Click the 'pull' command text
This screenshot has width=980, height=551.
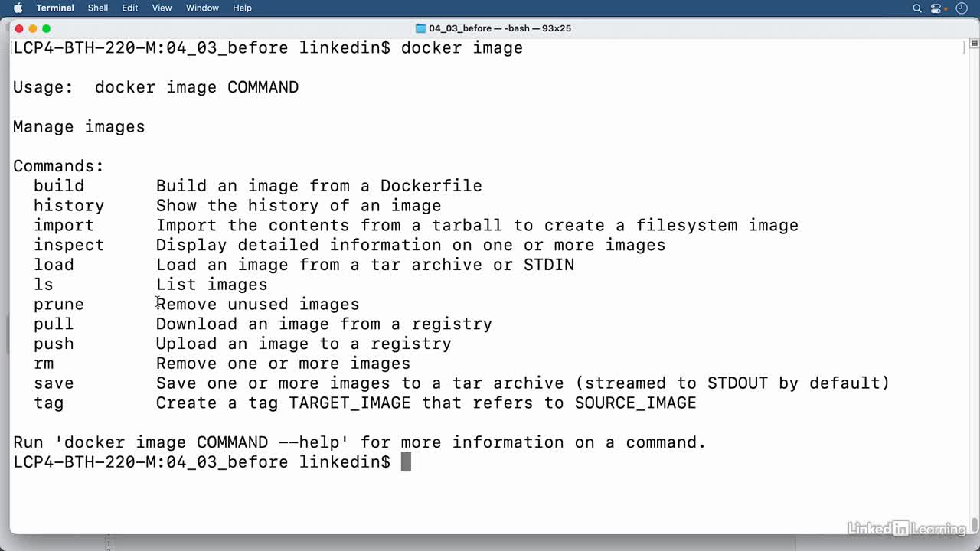pyautogui.click(x=54, y=324)
